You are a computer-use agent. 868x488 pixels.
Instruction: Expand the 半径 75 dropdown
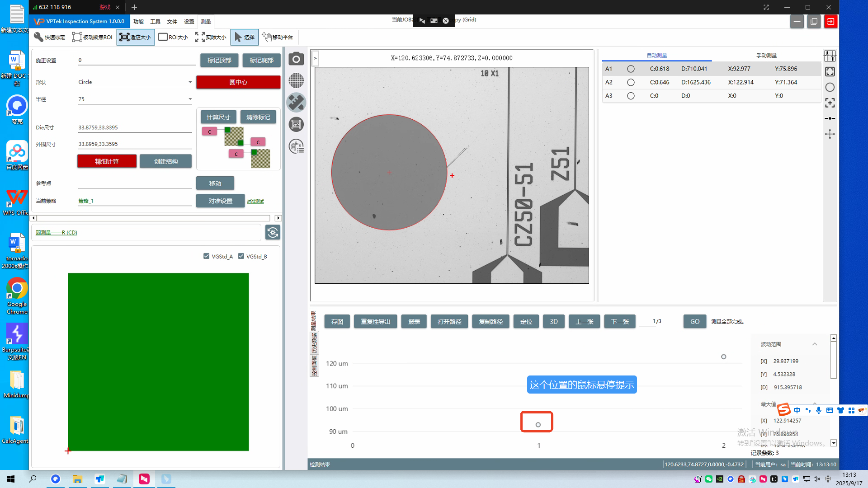pos(190,99)
